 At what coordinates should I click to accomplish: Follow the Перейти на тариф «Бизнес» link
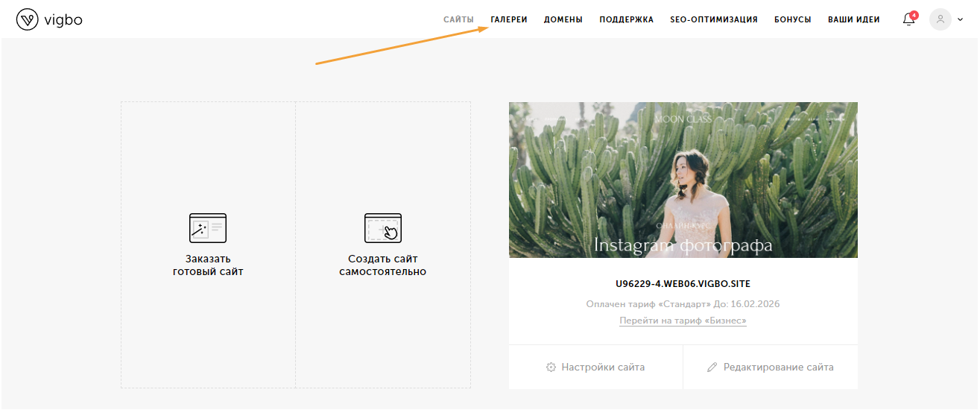pyautogui.click(x=683, y=321)
